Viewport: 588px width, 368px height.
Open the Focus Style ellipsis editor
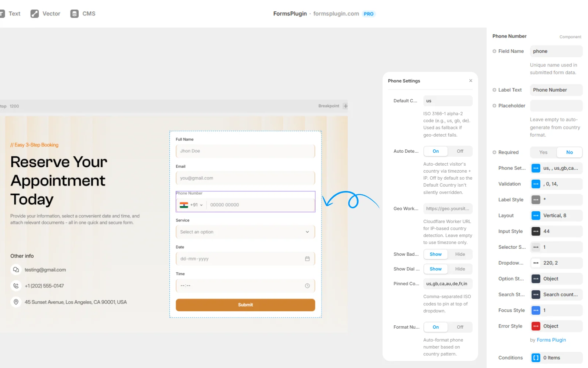point(535,310)
